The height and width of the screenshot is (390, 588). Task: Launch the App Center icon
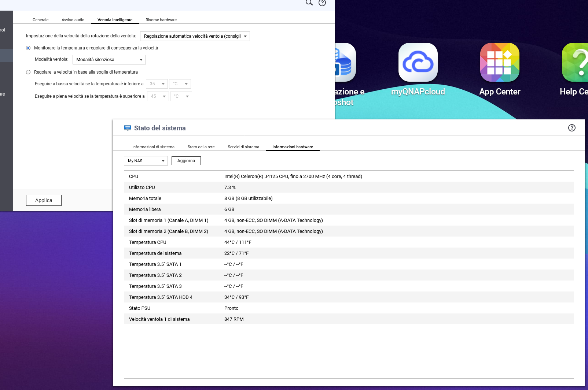500,63
